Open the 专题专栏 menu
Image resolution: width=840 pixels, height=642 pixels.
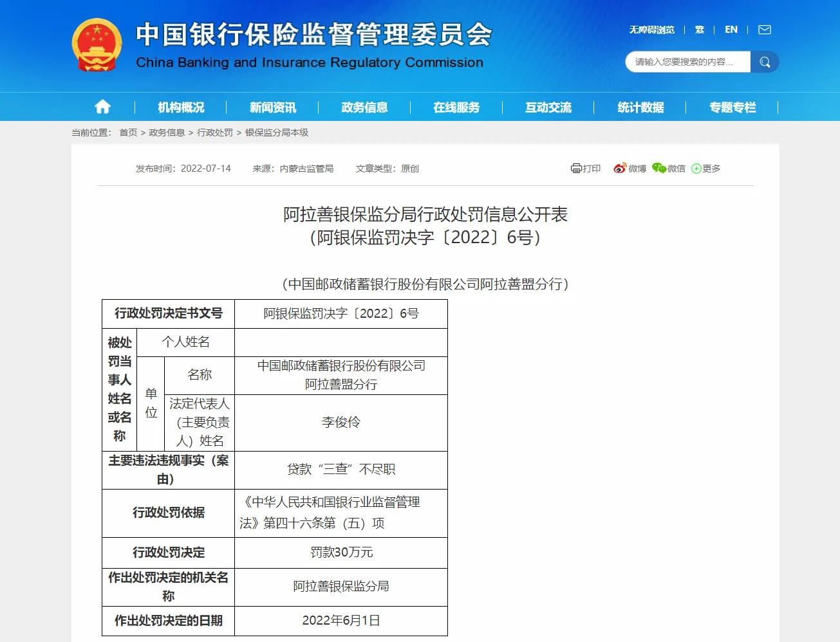coord(733,107)
